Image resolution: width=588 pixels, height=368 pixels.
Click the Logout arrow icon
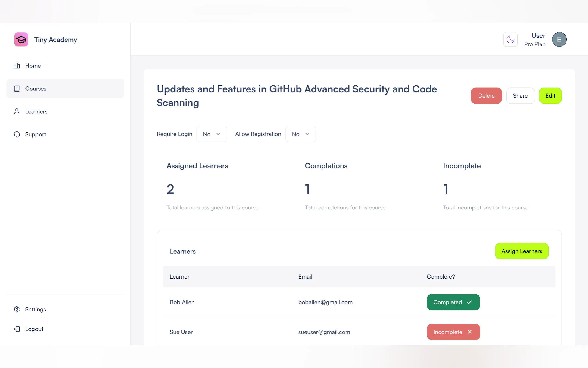pyautogui.click(x=16, y=329)
